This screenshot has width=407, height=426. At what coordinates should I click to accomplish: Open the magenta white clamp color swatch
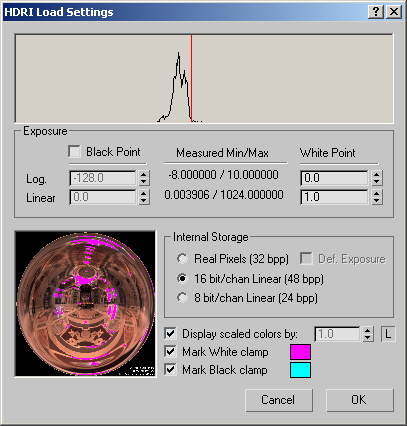[x=300, y=352]
